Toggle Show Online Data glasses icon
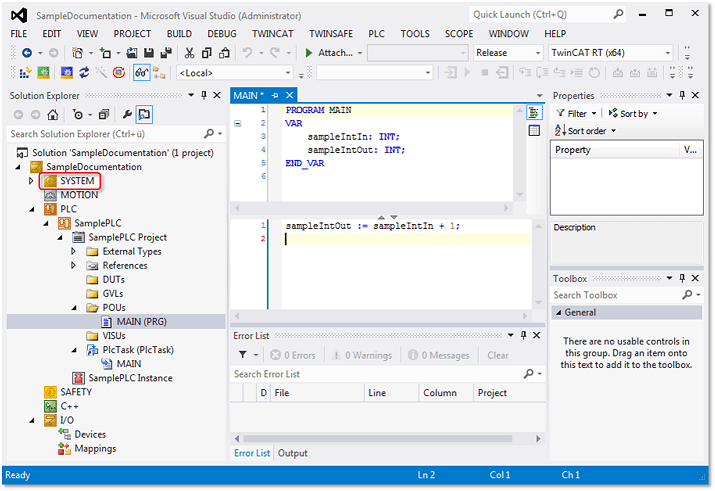Image resolution: width=715 pixels, height=491 pixels. [142, 72]
